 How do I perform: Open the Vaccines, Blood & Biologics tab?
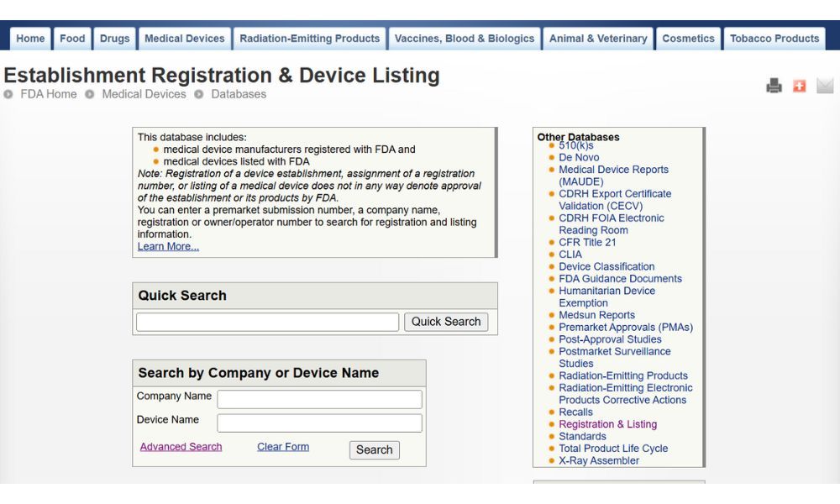465,39
